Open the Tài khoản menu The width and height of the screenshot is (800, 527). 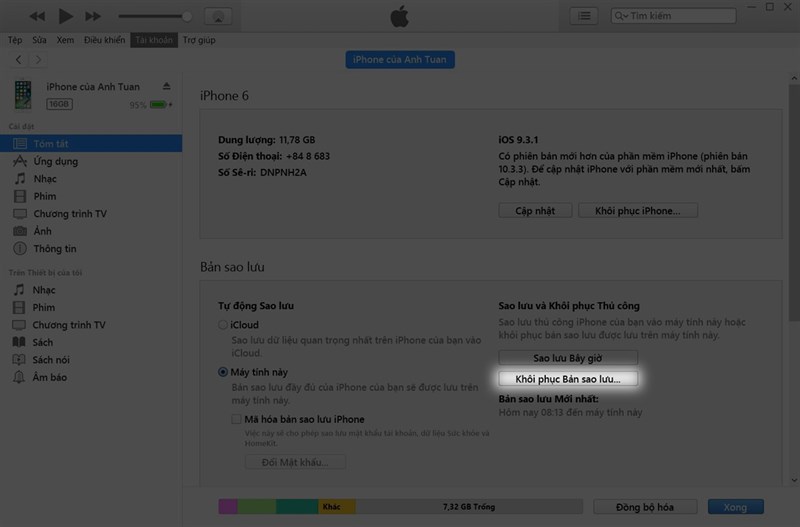[154, 40]
